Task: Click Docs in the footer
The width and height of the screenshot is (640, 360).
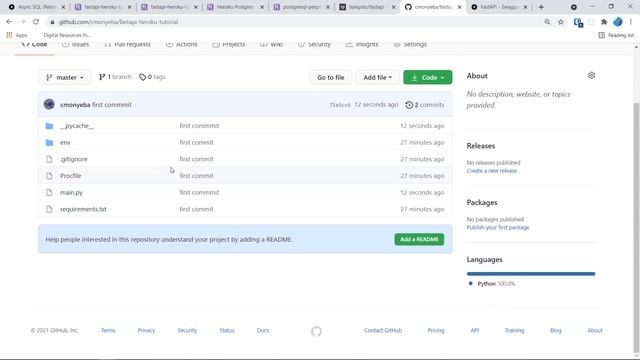Action: [x=263, y=331]
